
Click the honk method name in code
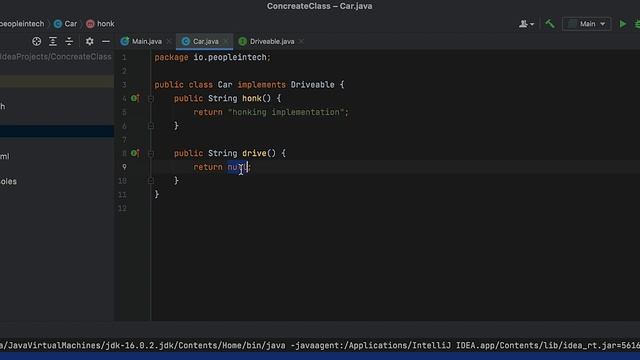(x=251, y=98)
